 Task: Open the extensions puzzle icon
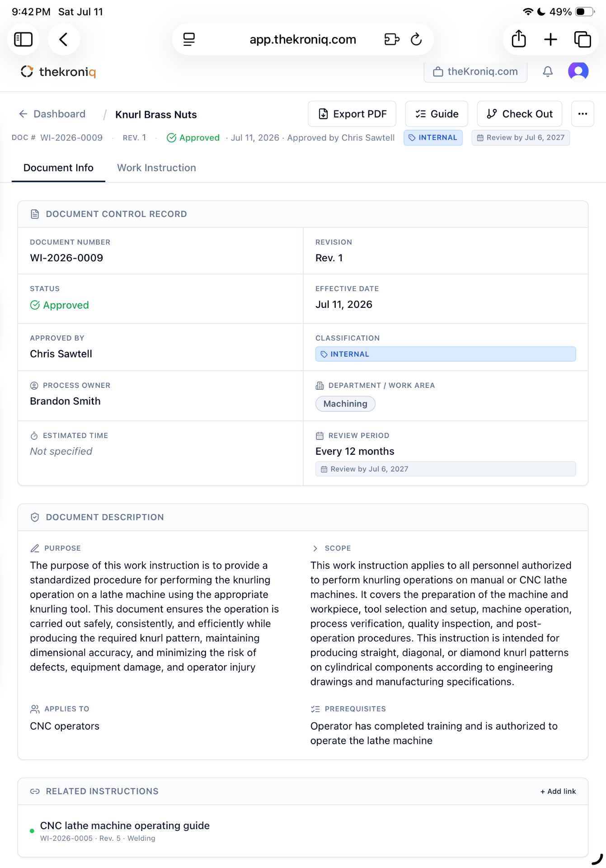click(392, 39)
